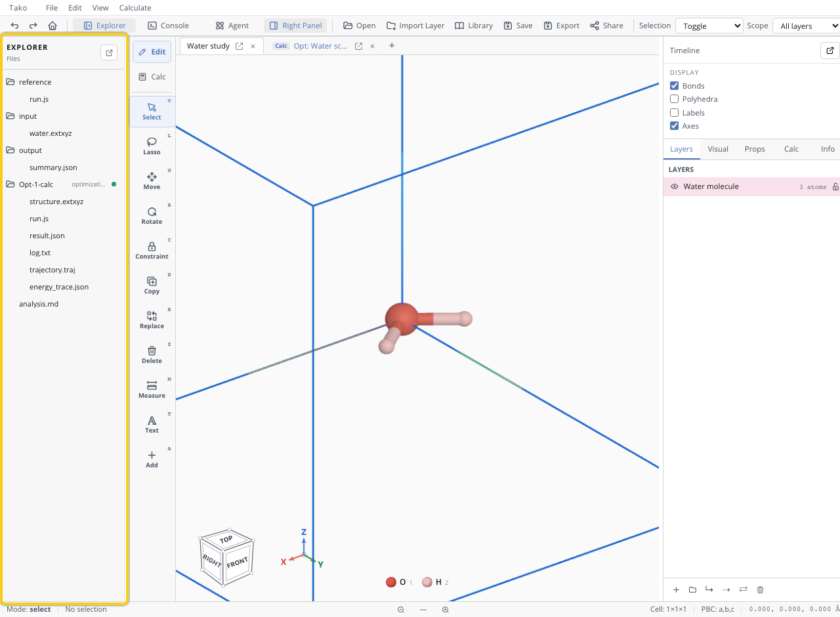This screenshot has width=840, height=617.
Task: Open the Library
Action: 474,26
